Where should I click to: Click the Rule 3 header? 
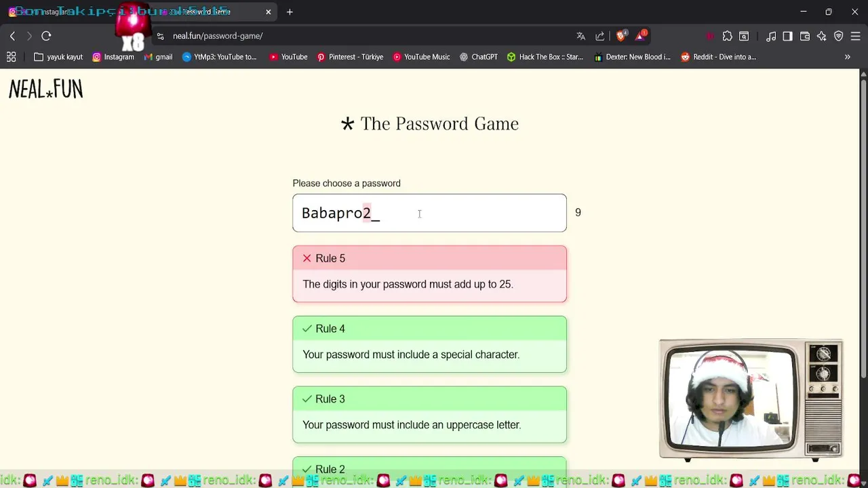coord(429,399)
